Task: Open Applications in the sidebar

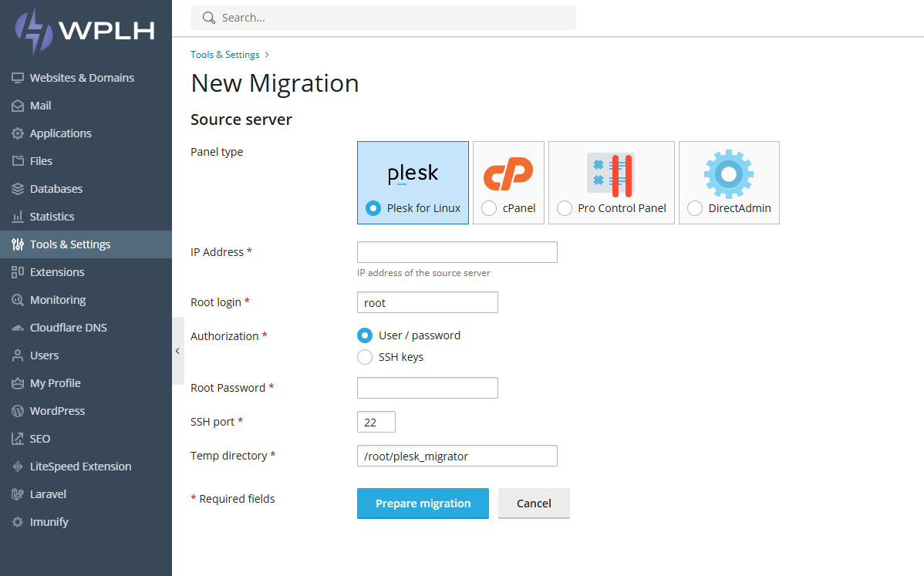Action: [x=86, y=133]
